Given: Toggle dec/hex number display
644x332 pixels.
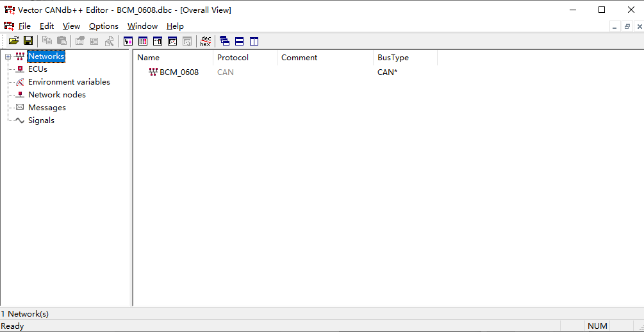Looking at the screenshot, I should pos(205,41).
